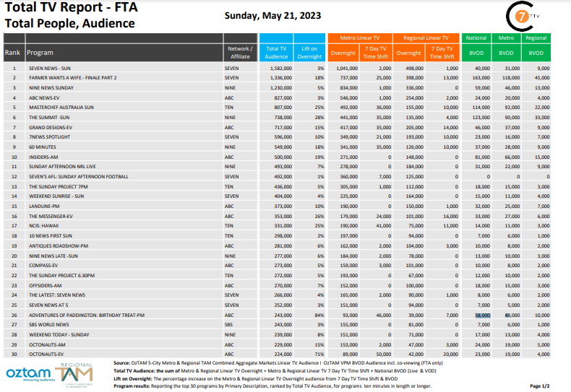Click the Rank column header
Image resolution: width=571 pixels, height=392 pixels.
[13, 53]
